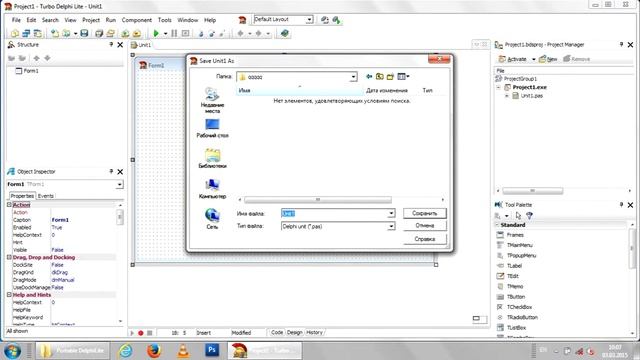Select Recent Places in dialog sidebar
The height and width of the screenshot is (360, 640).
[212, 100]
